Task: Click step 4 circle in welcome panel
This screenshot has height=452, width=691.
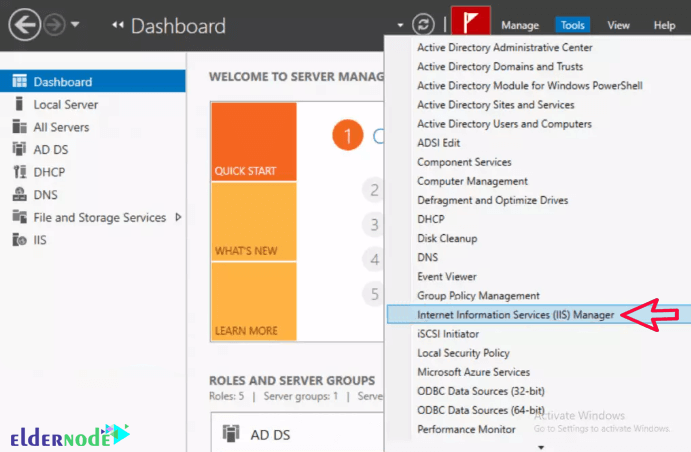Action: [x=374, y=259]
